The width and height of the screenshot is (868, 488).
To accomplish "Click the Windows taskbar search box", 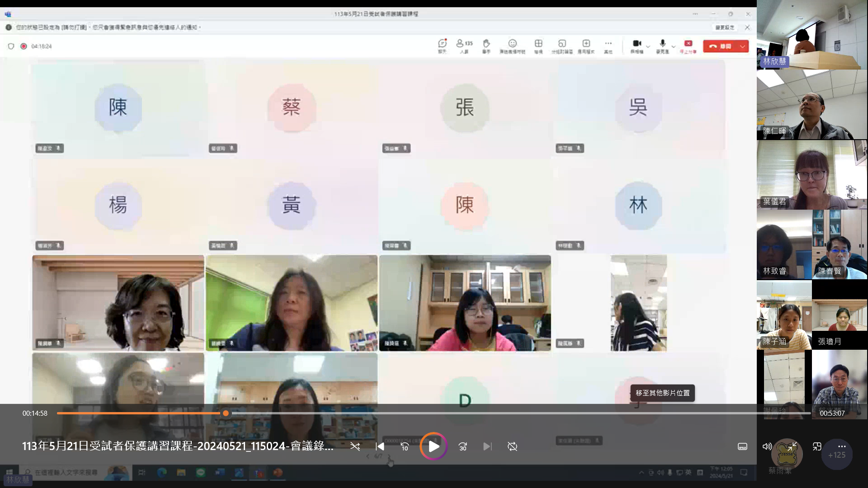I will point(75,473).
